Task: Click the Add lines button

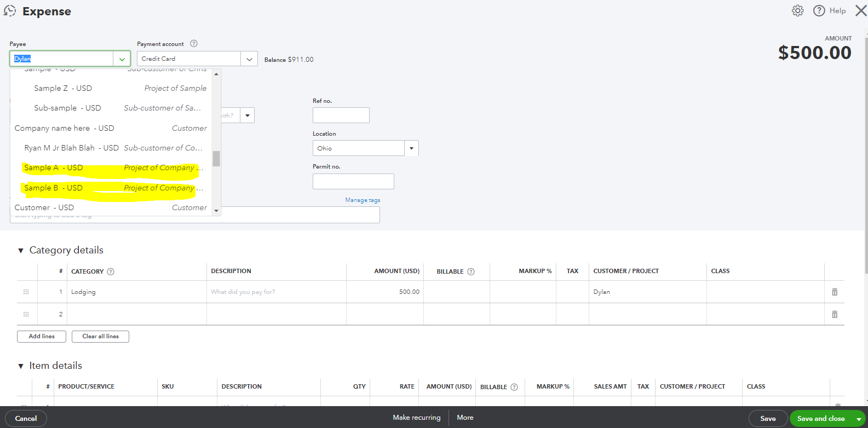Action: 42,337
